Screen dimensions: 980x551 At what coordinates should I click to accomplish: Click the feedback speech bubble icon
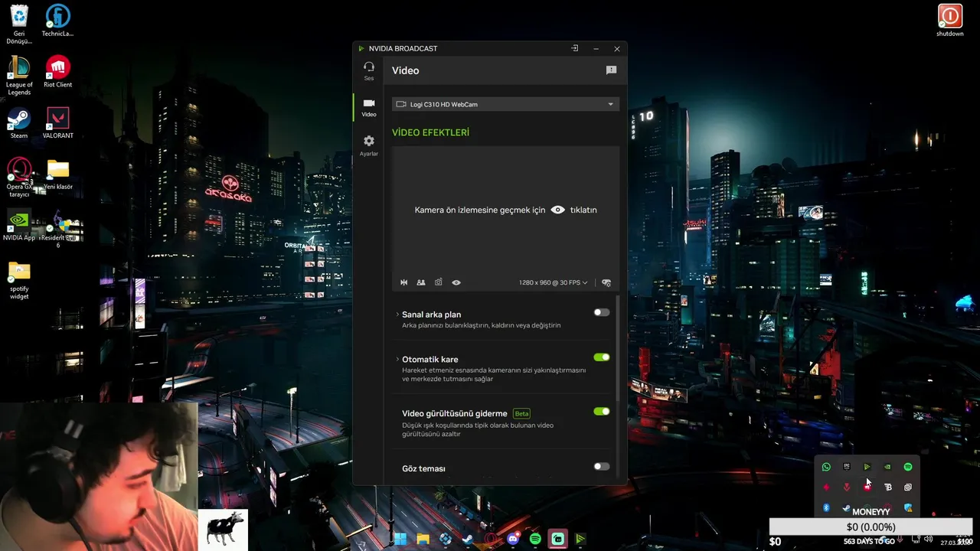pyautogui.click(x=611, y=70)
